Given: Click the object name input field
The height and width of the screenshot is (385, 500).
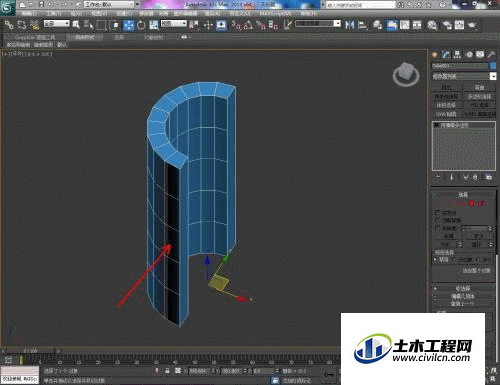Looking at the screenshot, I should (x=460, y=66).
